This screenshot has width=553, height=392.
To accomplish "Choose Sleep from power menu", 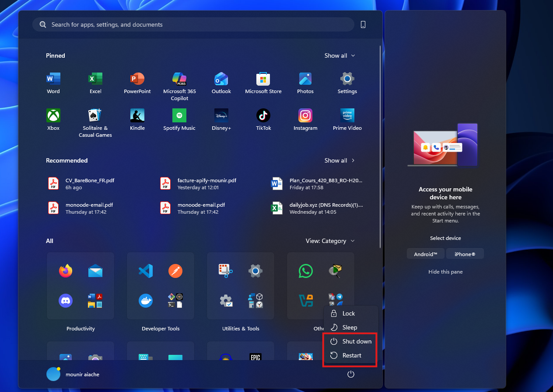I will (350, 327).
